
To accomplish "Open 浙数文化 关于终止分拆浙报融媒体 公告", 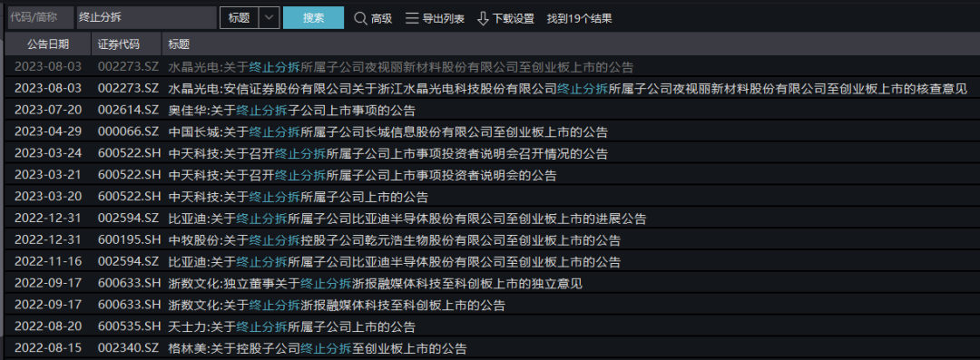I will [337, 306].
